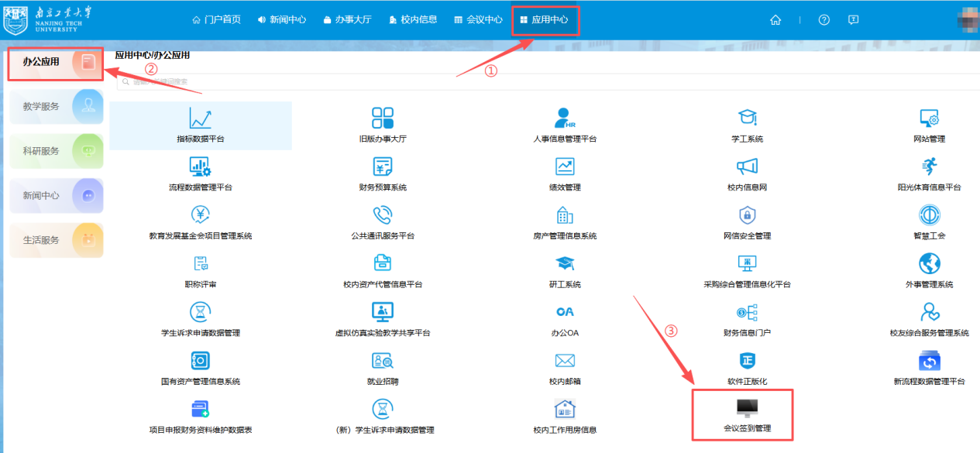Image resolution: width=980 pixels, height=453 pixels.
Task: Launch the 办公OA icon
Action: 565,312
